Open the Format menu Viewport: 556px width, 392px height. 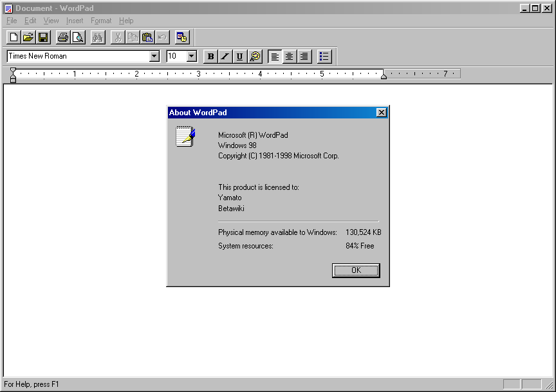[101, 21]
